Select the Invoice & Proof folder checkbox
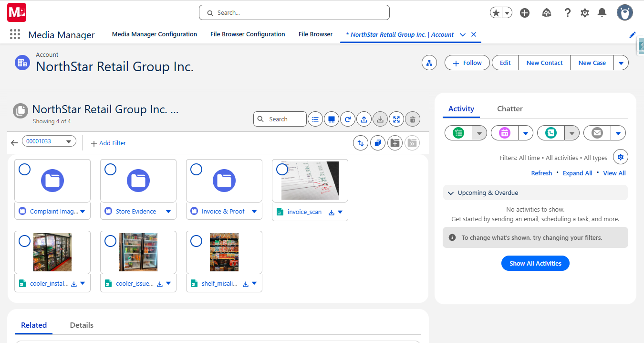This screenshot has height=343, width=644. tap(196, 169)
